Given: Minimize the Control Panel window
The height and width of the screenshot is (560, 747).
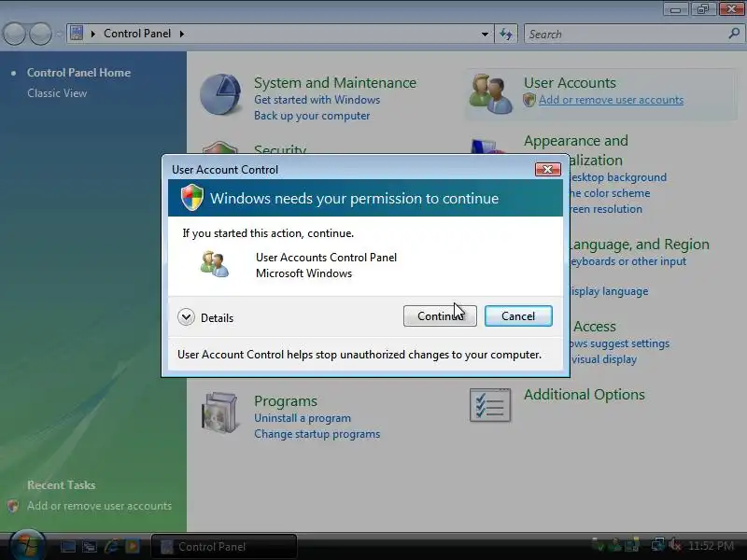Looking at the screenshot, I should (x=675, y=9).
